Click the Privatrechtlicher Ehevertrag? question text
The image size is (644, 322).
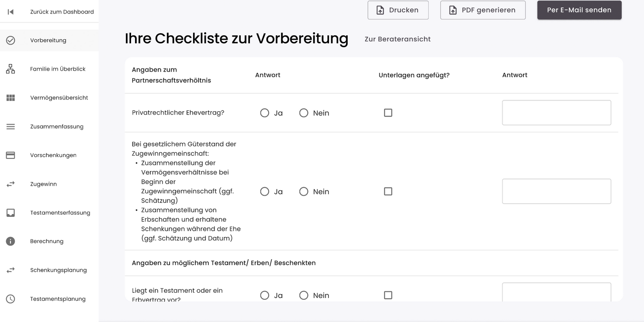tap(178, 113)
